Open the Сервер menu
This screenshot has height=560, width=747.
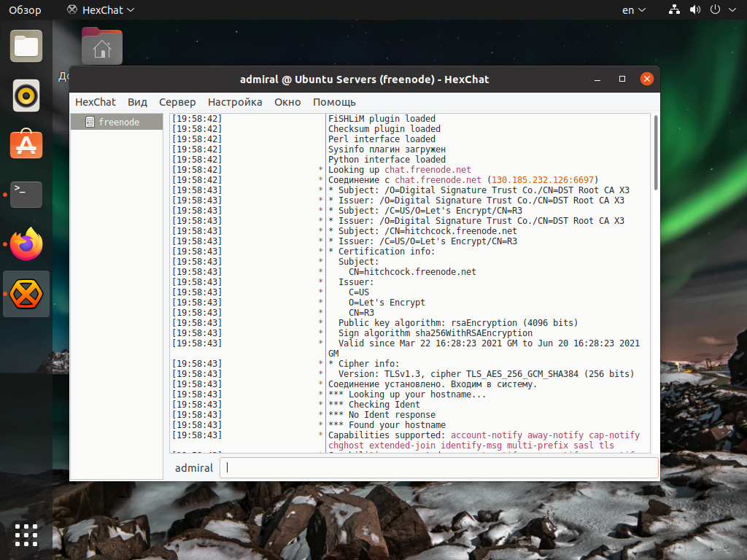tap(177, 102)
